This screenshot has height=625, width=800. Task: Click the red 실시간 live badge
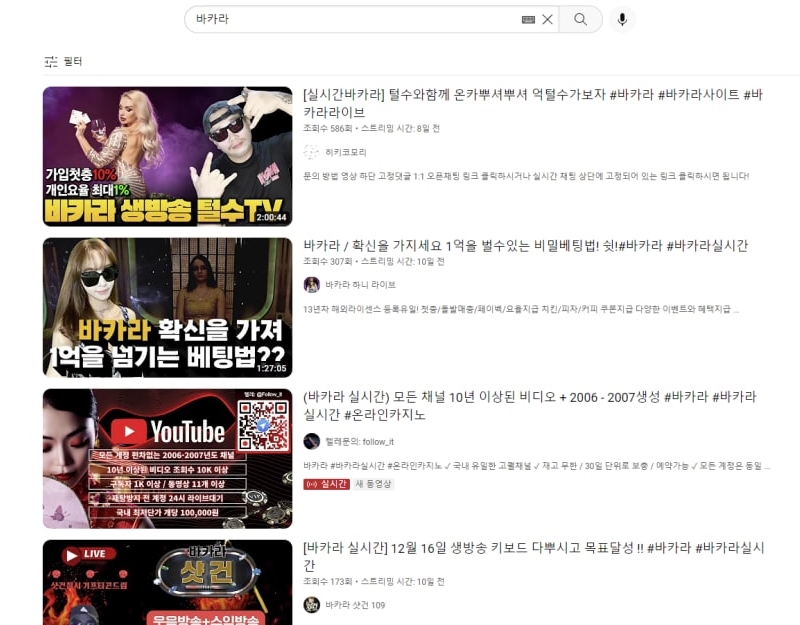point(326,484)
